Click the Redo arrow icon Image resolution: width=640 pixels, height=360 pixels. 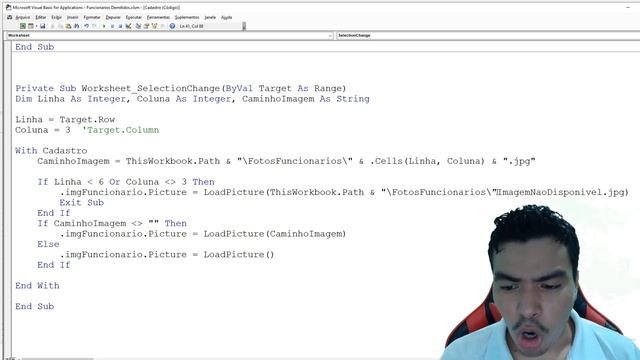[x=94, y=26]
